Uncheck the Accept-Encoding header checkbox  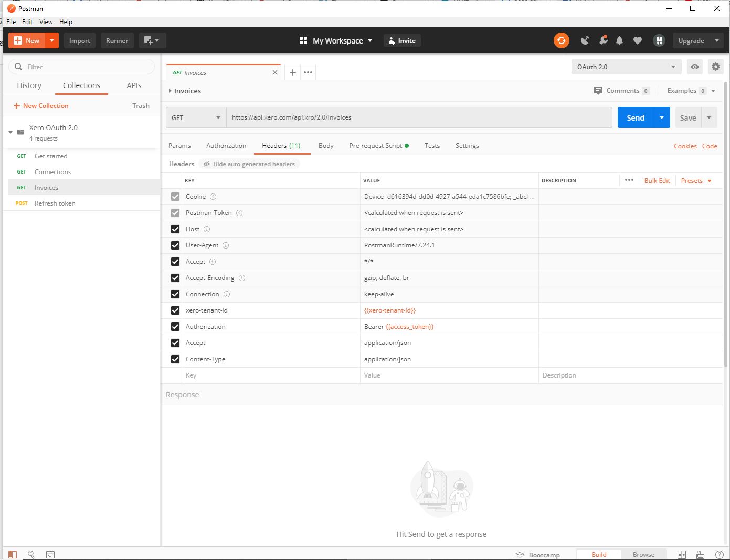click(x=175, y=278)
